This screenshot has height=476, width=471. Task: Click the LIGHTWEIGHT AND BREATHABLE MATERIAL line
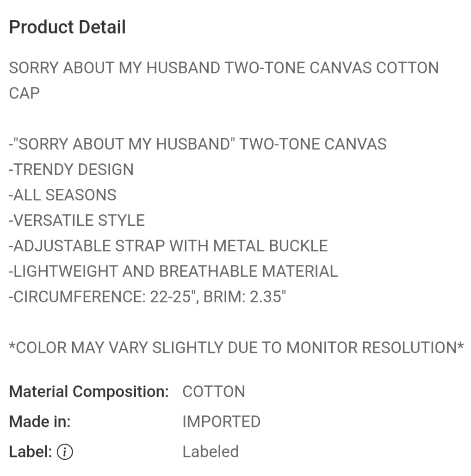(x=173, y=271)
